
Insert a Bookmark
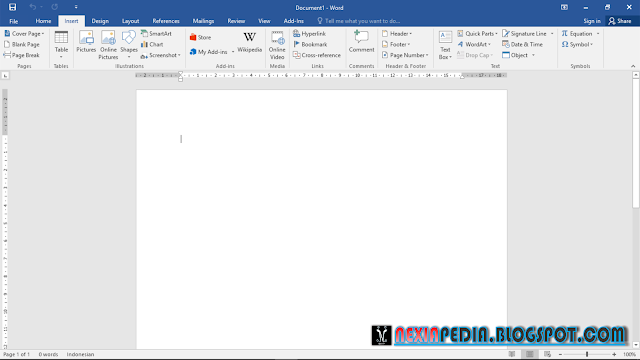pyautogui.click(x=310, y=44)
